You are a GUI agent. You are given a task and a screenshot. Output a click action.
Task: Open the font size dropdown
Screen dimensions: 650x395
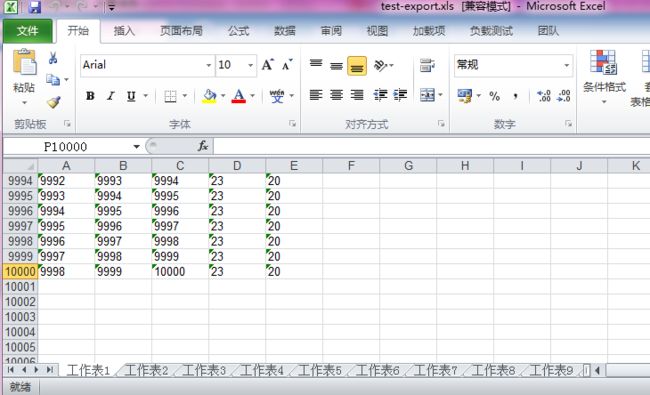[x=251, y=65]
